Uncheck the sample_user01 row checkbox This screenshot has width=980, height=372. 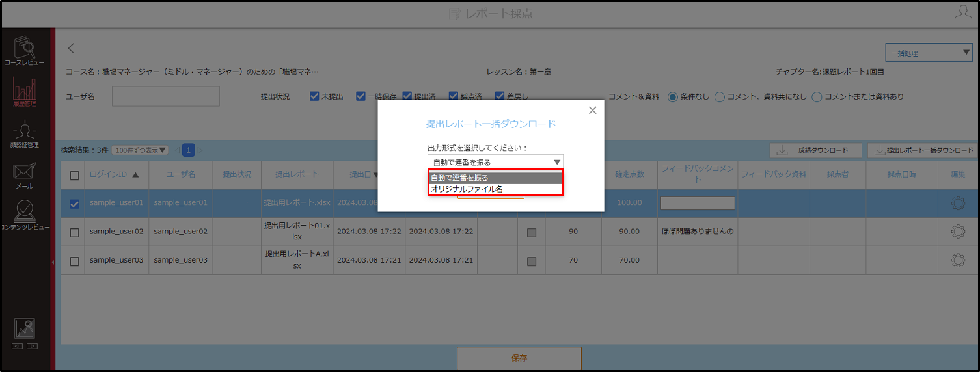[x=74, y=204]
